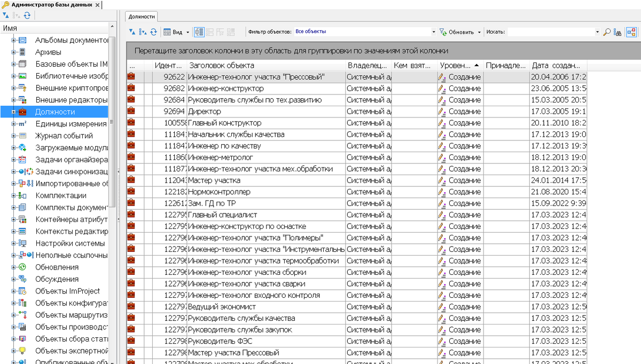Expand the Объекты ImProject tree node
The width and height of the screenshot is (641, 364).
point(13,291)
